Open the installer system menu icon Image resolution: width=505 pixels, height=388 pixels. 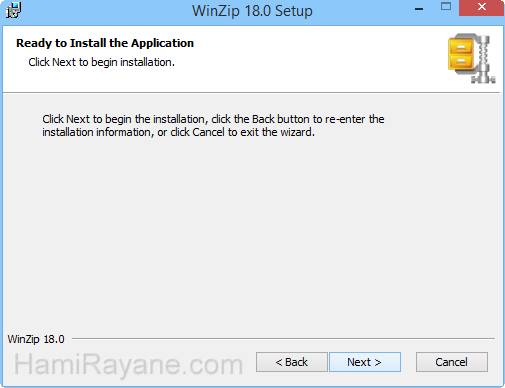[13, 10]
